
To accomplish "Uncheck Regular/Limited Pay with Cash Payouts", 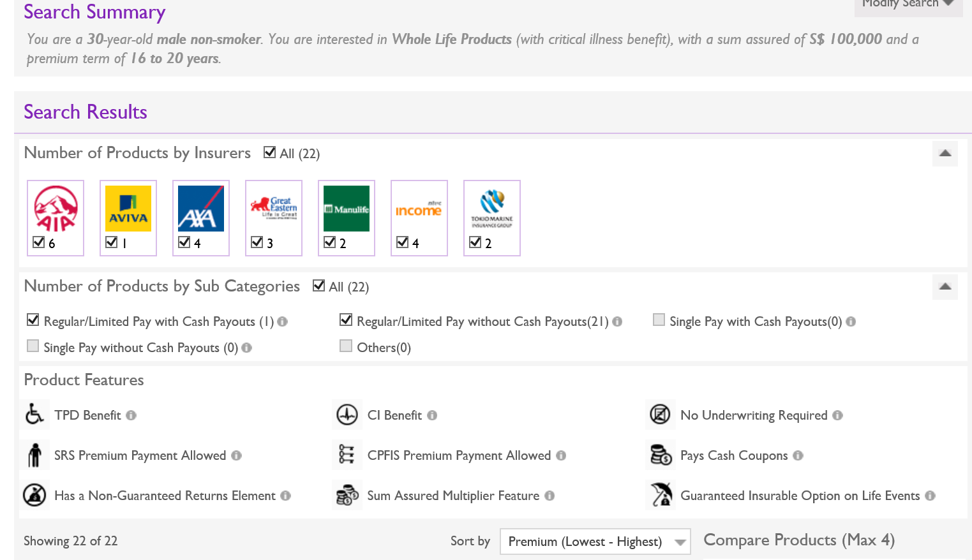I will tap(33, 320).
